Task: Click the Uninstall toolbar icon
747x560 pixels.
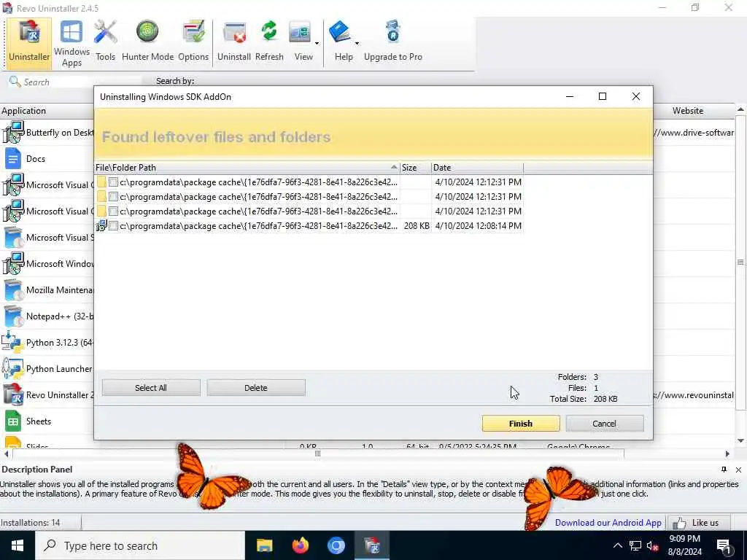Action: tap(234, 42)
